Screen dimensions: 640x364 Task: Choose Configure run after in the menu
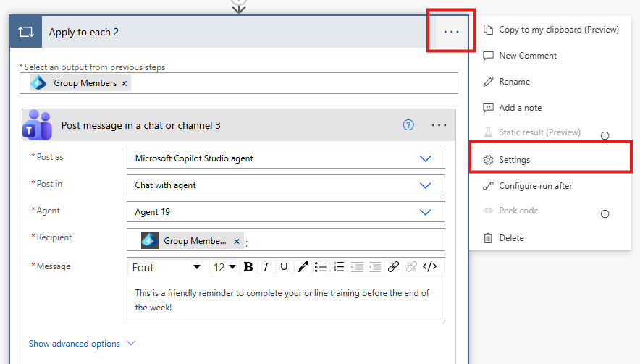click(535, 186)
